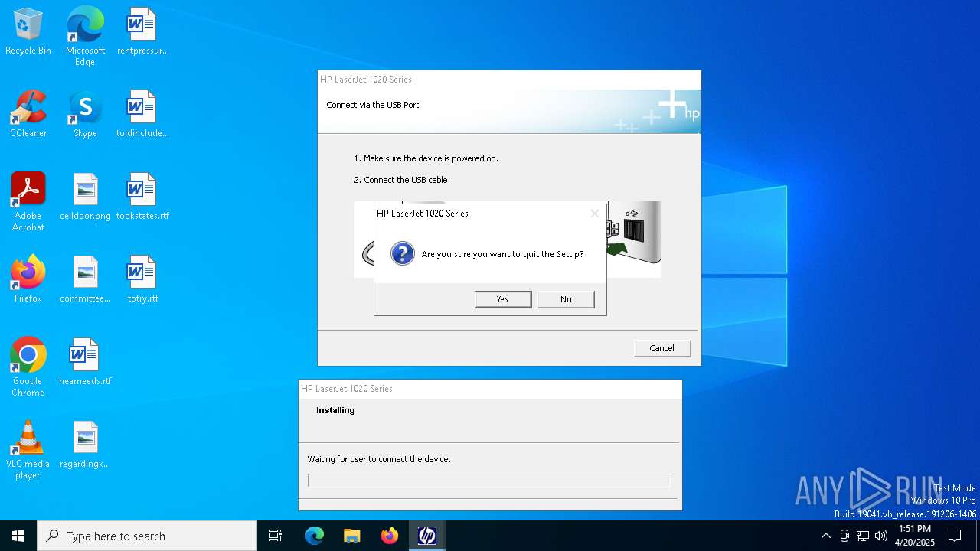Switch to the HP installer taskbar button
Screen dimensions: 980x551
[x=427, y=536]
